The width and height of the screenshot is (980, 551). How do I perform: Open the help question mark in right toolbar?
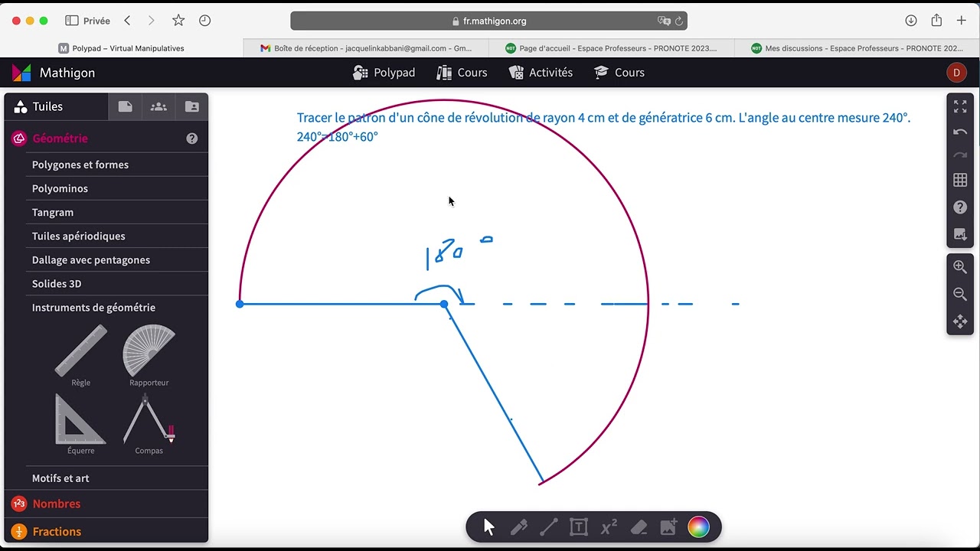(x=960, y=207)
